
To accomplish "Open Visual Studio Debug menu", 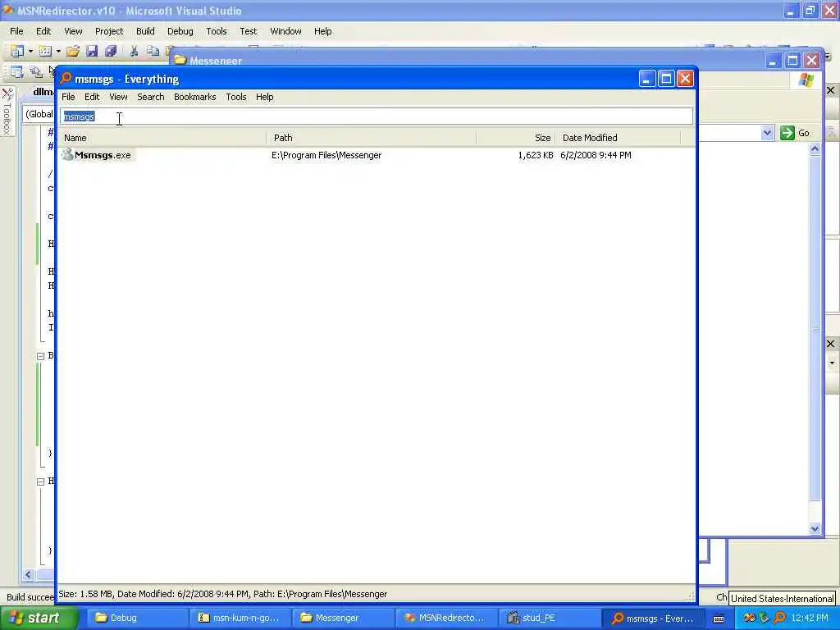I will click(x=180, y=31).
